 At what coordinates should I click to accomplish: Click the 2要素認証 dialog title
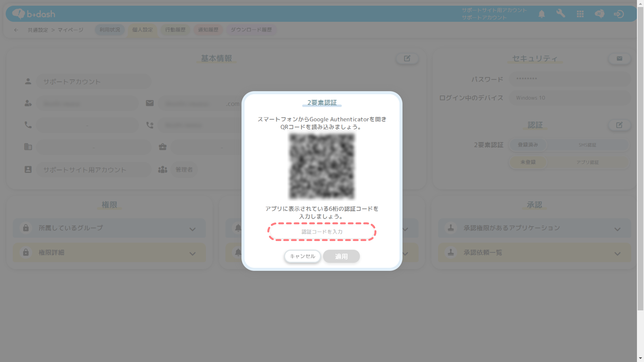click(322, 103)
